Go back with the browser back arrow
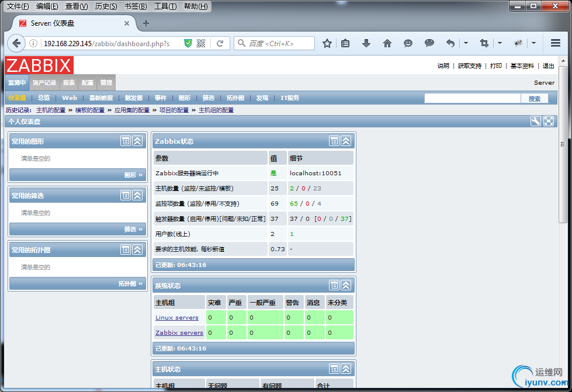 click(16, 43)
